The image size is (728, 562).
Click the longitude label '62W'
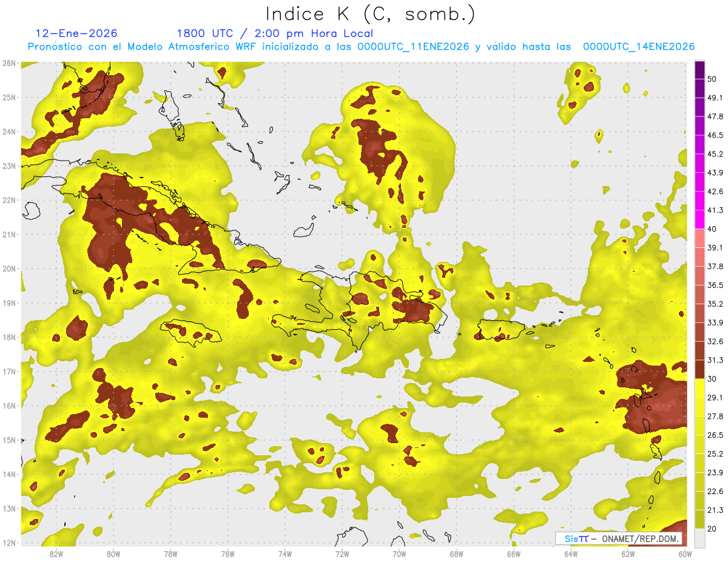tap(628, 554)
